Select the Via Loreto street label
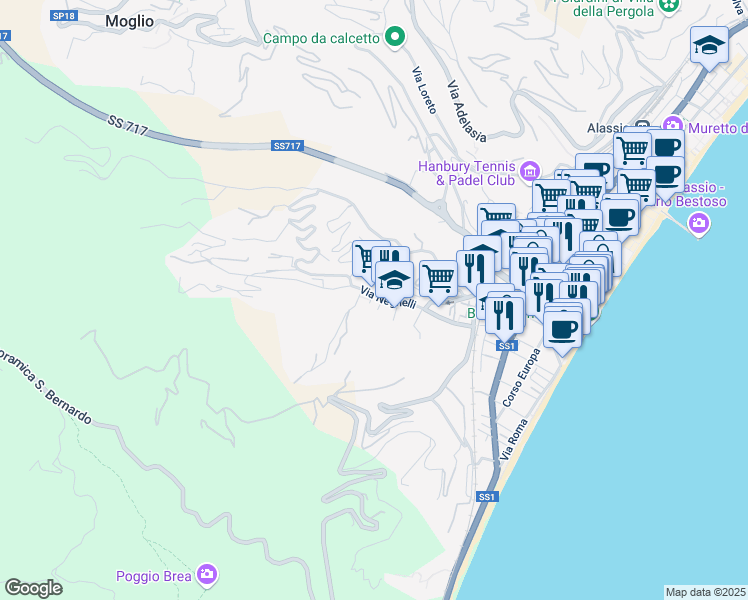 pyautogui.click(x=424, y=90)
